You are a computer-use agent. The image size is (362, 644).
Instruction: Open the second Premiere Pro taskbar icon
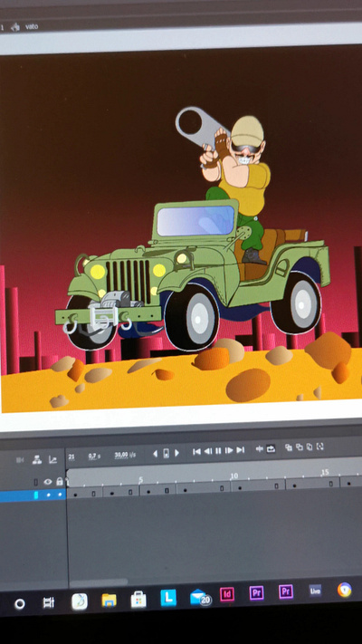coord(286,591)
